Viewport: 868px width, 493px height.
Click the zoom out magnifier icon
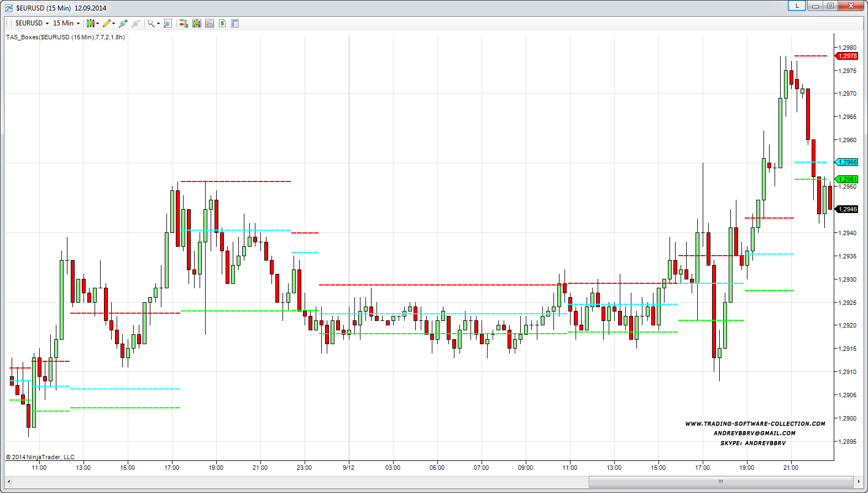pos(136,23)
